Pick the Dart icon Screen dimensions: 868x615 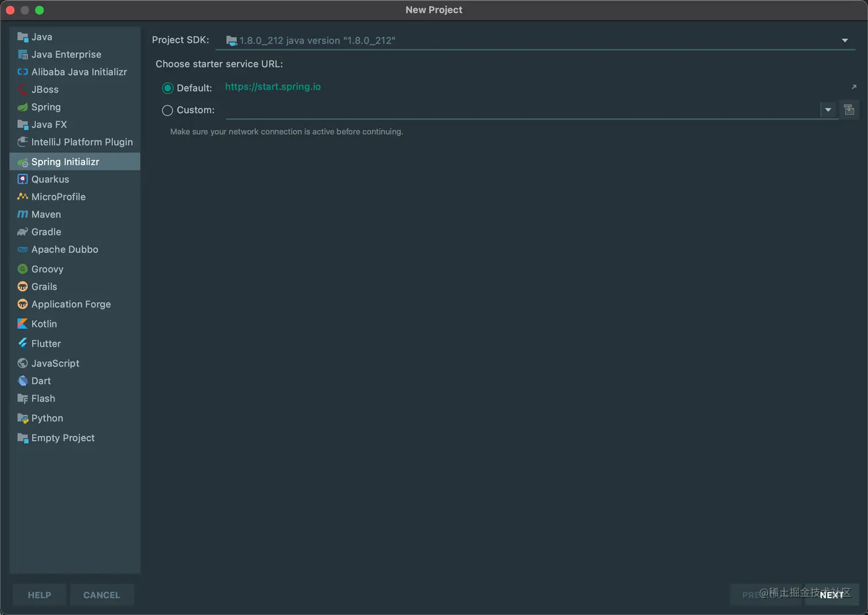click(23, 381)
